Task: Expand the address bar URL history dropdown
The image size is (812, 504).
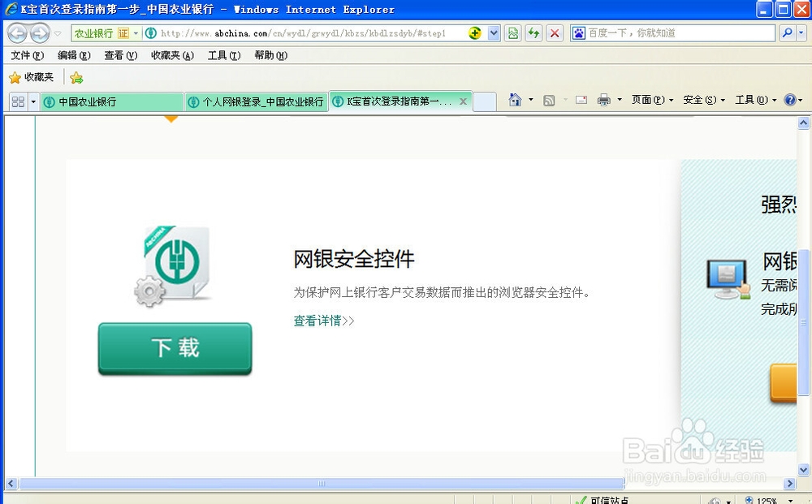Action: point(494,33)
